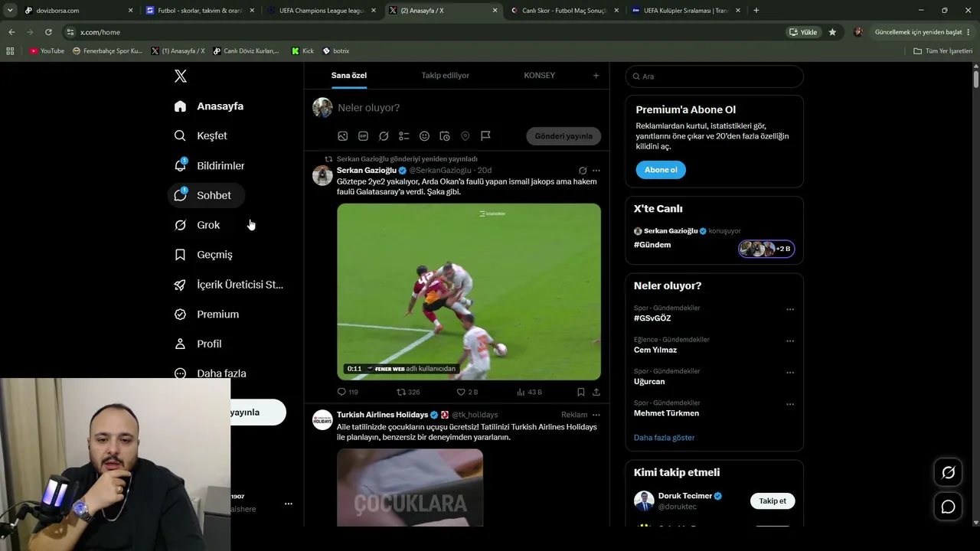View analytics of Serkan's tweet
980x551 pixels.
point(529,392)
